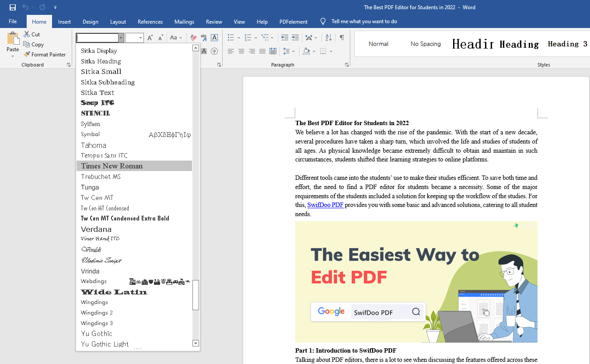
Task: Collapse the font name dropdown arrow
Action: pos(121,38)
